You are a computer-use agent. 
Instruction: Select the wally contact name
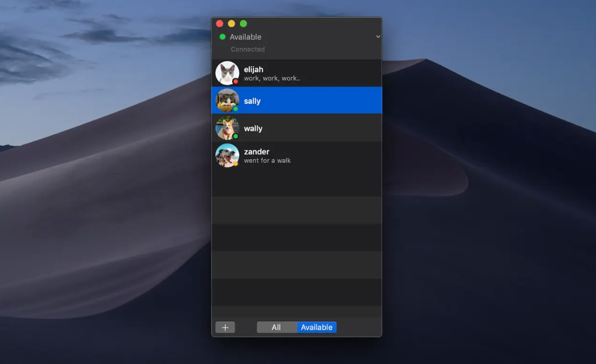click(253, 129)
